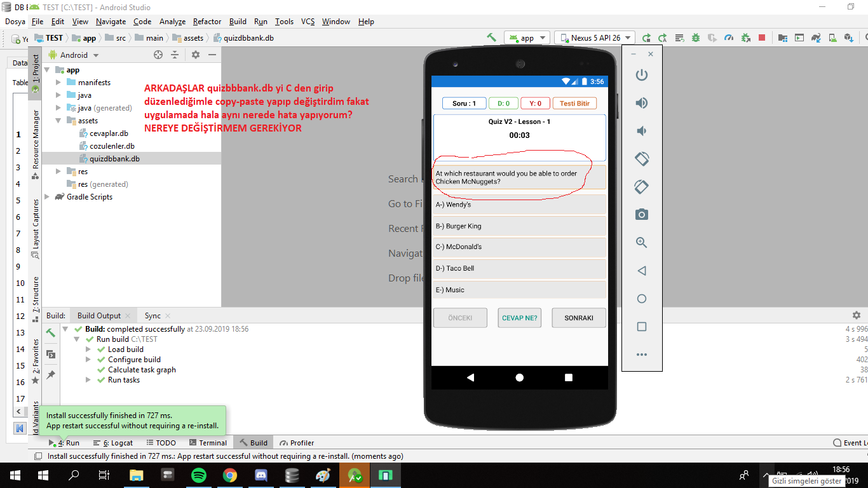Expand the Gradle Scripts node
Image resolution: width=868 pixels, height=488 pixels.
[48, 197]
